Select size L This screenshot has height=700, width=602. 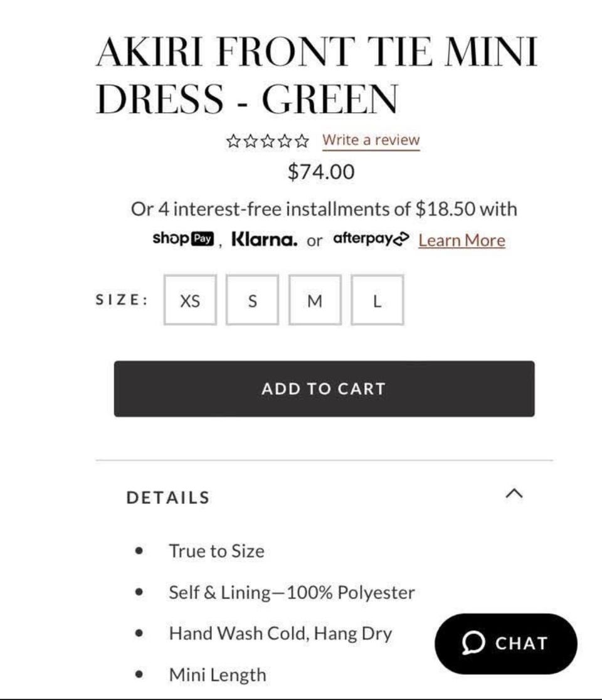coord(377,300)
